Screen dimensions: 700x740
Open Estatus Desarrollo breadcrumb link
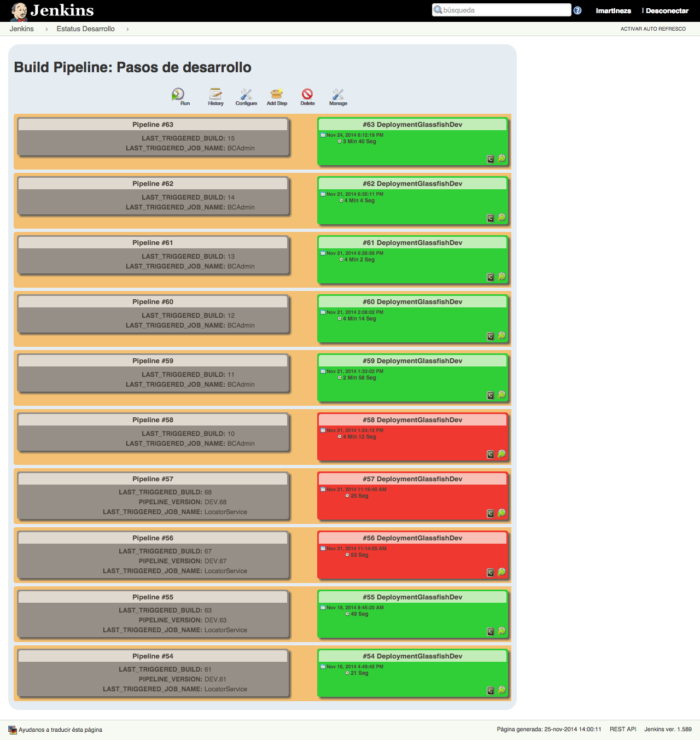[x=85, y=29]
